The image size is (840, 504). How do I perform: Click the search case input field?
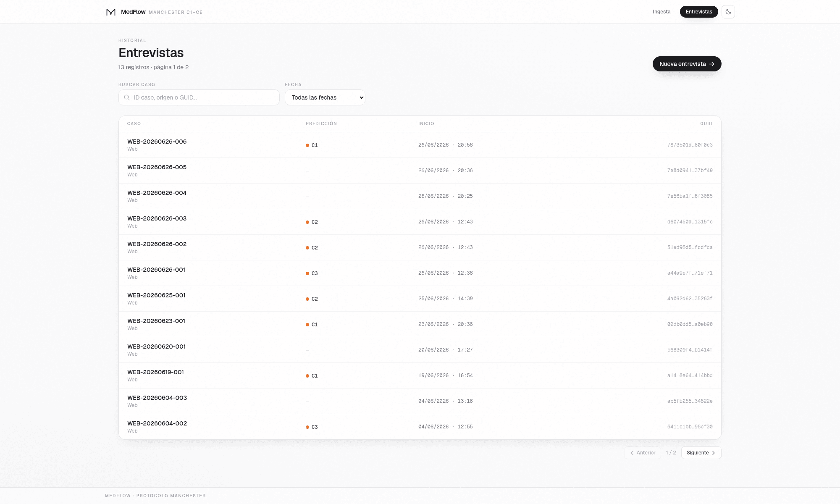pyautogui.click(x=199, y=97)
